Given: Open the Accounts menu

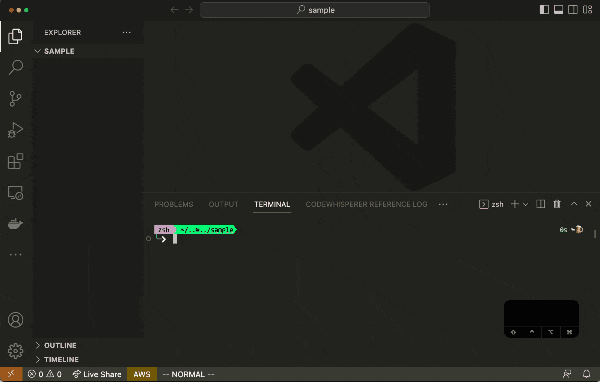Looking at the screenshot, I should coord(15,320).
